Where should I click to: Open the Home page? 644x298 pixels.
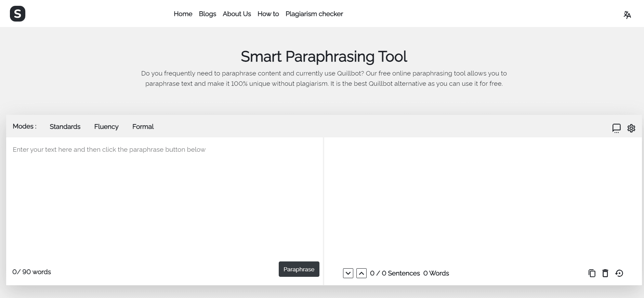coord(183,14)
